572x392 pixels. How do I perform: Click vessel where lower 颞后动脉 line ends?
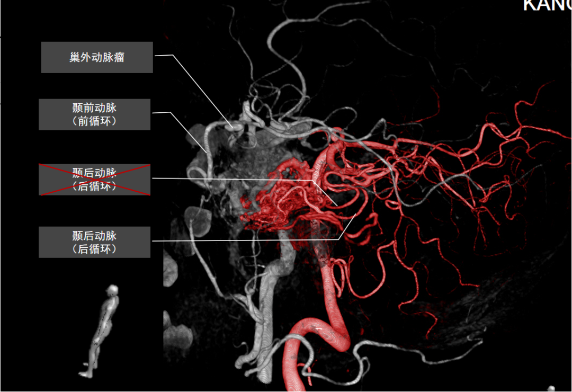pos(356,215)
